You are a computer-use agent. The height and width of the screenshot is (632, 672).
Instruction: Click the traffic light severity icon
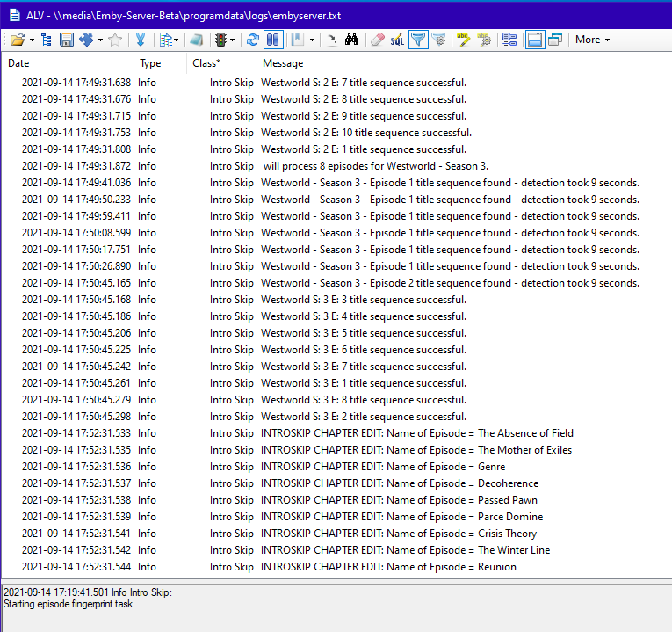pyautogui.click(x=221, y=40)
